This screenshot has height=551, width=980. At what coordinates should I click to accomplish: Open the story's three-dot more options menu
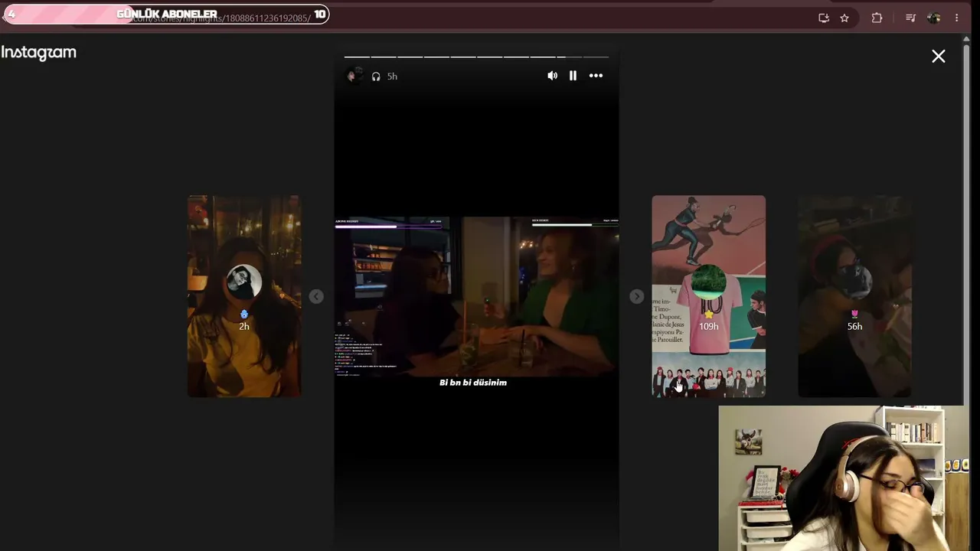point(596,76)
